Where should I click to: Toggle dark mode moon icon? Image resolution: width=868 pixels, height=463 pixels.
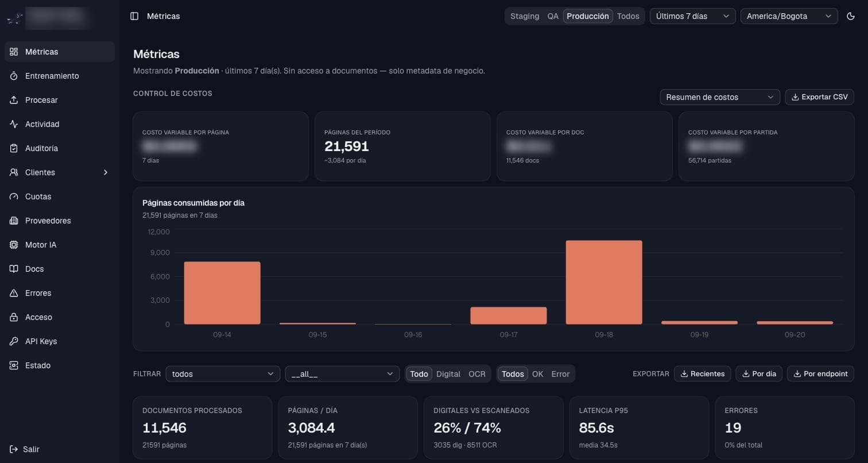[x=851, y=16]
